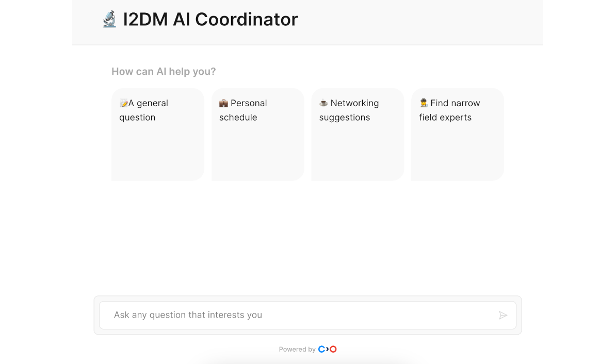Click the How can AI help you heading
The height and width of the screenshot is (364, 615).
coord(163,71)
